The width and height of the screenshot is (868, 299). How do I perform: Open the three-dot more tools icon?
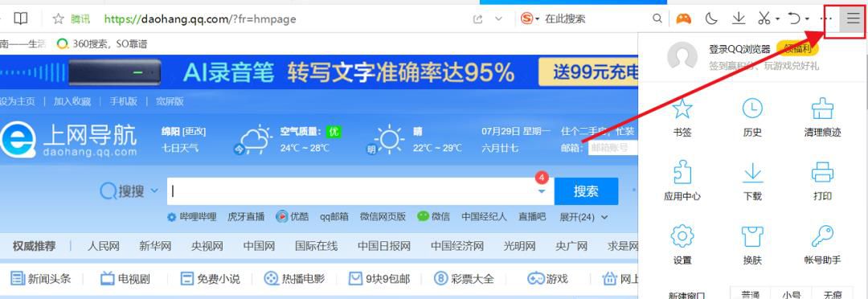826,18
